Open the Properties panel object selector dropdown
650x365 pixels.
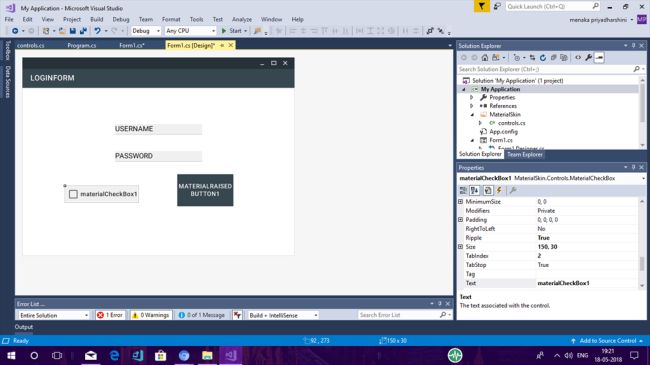coord(643,178)
